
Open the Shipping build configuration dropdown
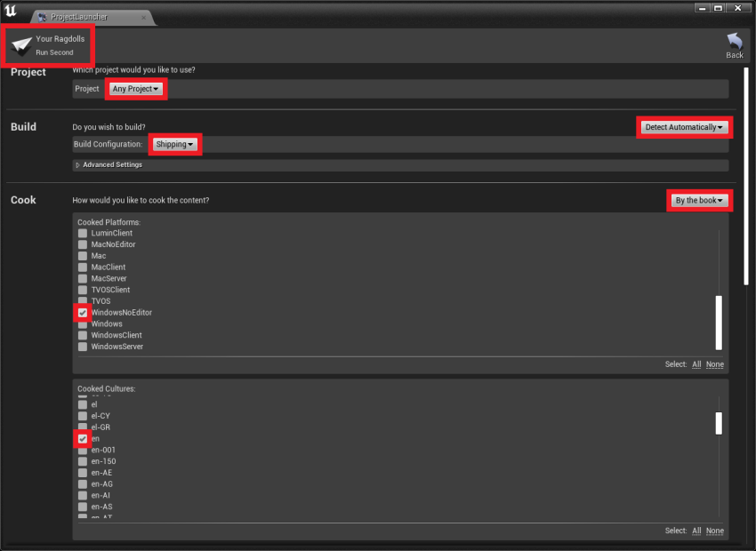(x=174, y=144)
